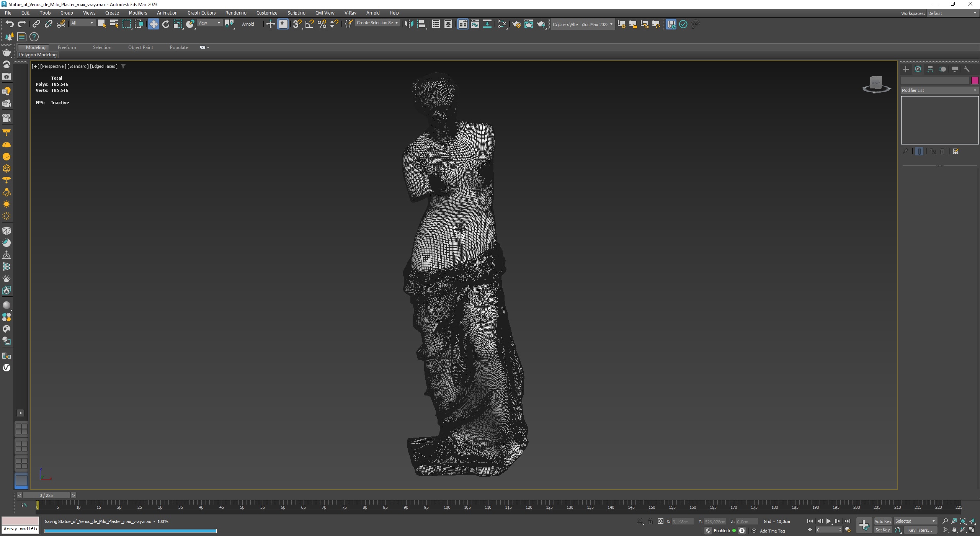Viewport: 980px width, 536px height.
Task: Open the project path dropdown
Action: [583, 24]
